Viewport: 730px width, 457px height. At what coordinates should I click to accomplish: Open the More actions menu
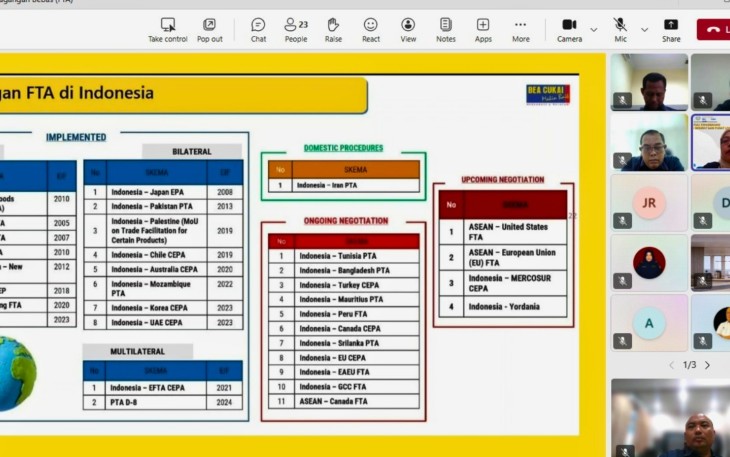[520, 30]
